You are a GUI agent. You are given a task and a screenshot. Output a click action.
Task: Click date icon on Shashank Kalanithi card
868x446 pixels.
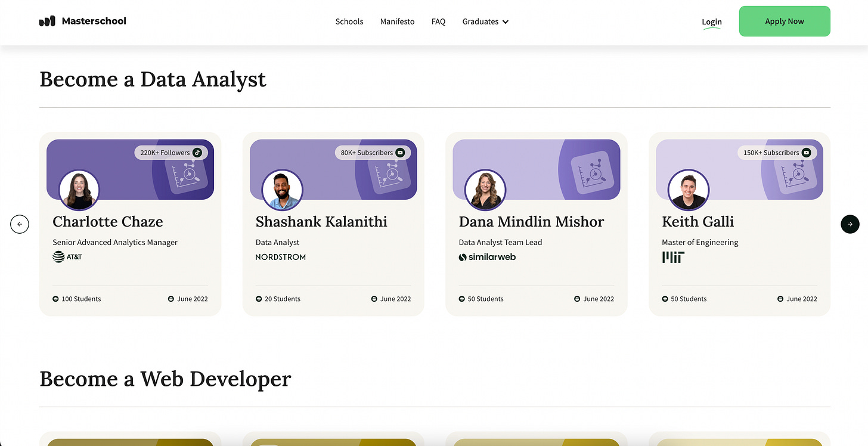[x=374, y=299]
